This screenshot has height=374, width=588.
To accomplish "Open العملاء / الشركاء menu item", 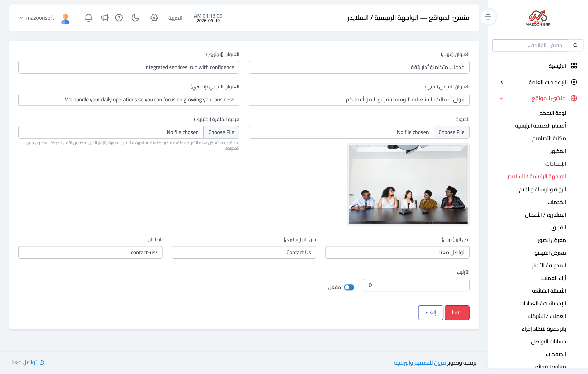I will coord(547,316).
